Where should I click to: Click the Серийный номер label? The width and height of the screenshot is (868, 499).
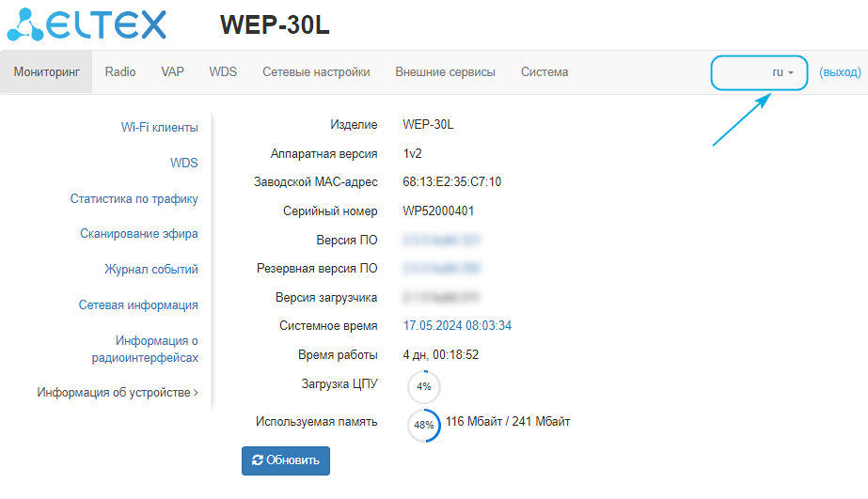(x=330, y=211)
